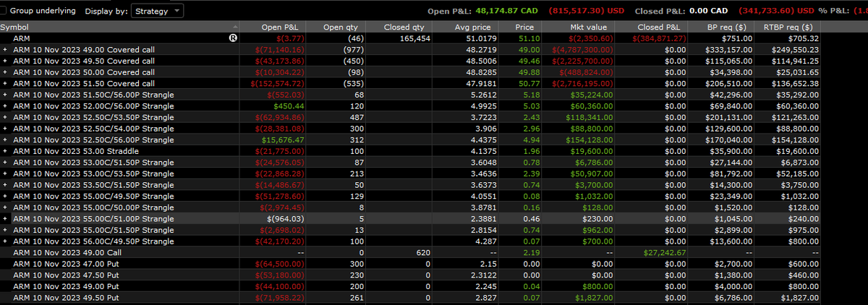
Task: Sort by the Closed P&L column header
Action: click(x=652, y=27)
